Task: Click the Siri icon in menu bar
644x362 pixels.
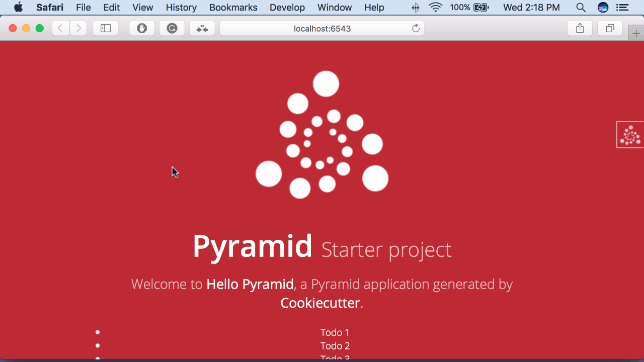Action: [x=603, y=8]
